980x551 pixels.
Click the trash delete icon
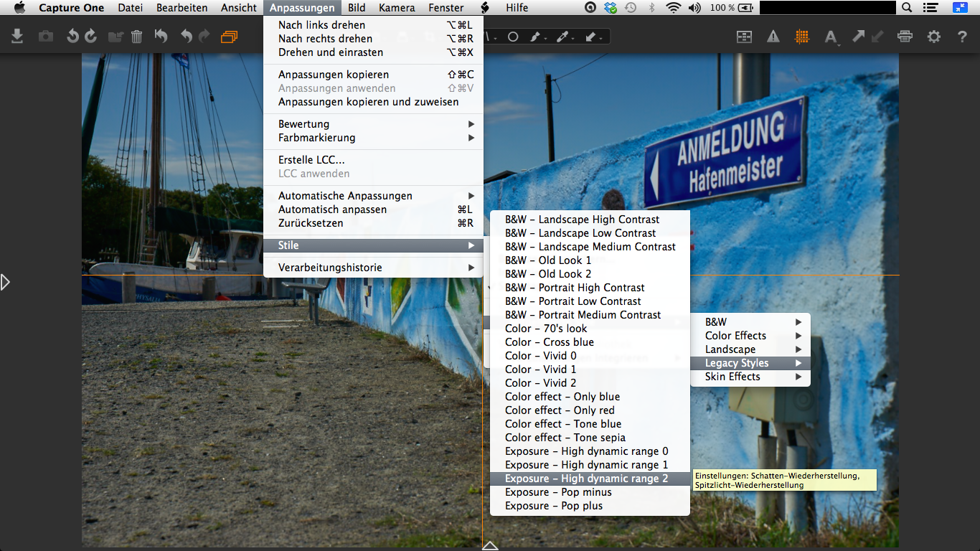click(x=137, y=36)
